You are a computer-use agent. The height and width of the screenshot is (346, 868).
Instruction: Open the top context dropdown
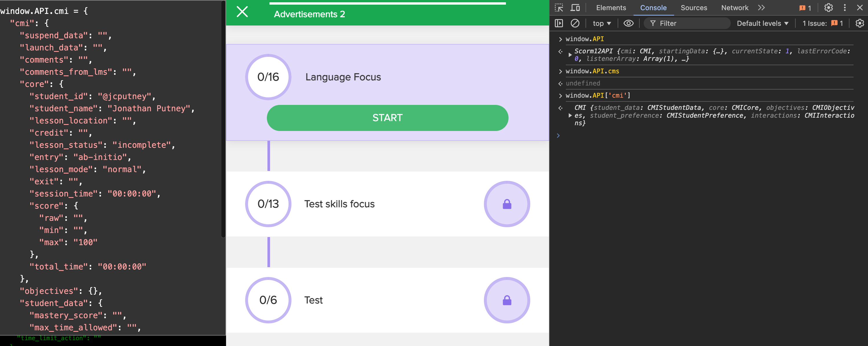coord(601,23)
